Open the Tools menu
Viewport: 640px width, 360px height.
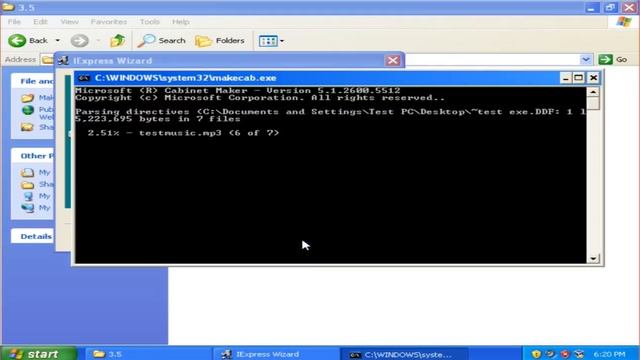coord(149,22)
